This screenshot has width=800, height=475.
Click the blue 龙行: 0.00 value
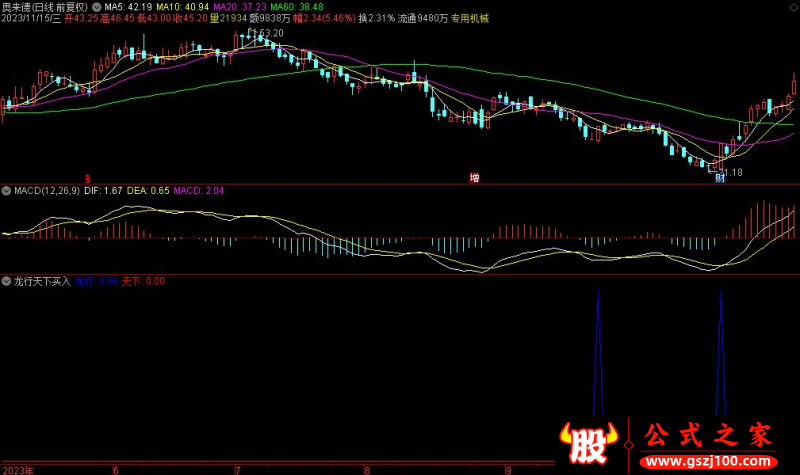[96, 281]
